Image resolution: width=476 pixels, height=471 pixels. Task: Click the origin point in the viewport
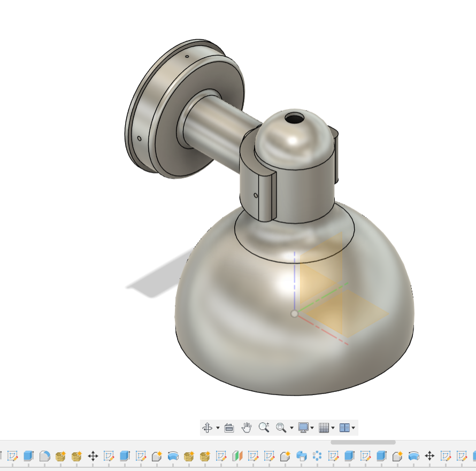(294, 314)
